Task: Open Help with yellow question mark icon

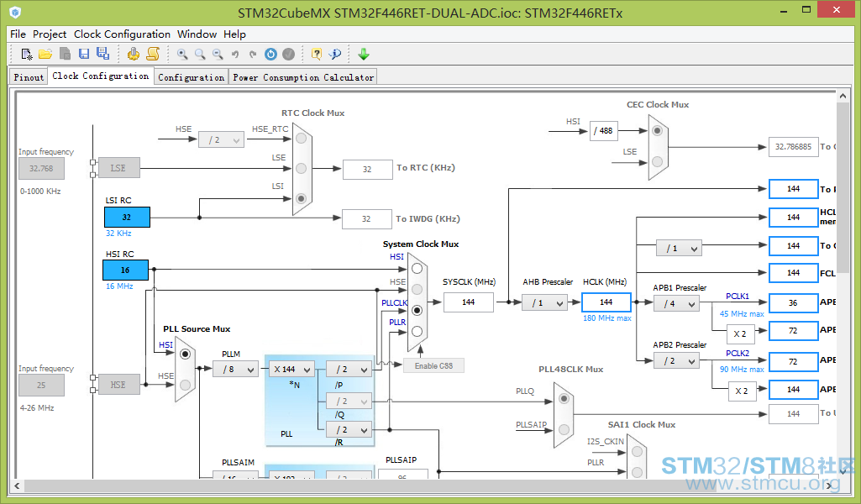Action: (317, 54)
